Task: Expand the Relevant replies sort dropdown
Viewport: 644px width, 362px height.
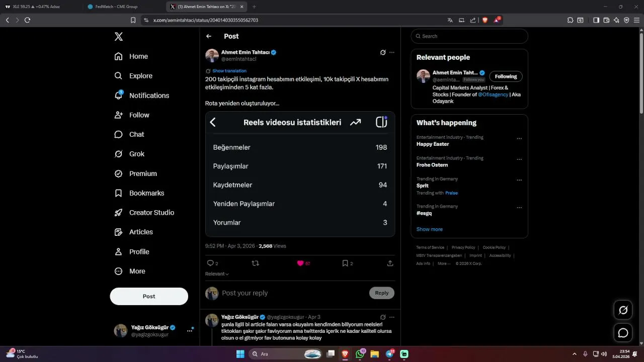Action: (217, 274)
